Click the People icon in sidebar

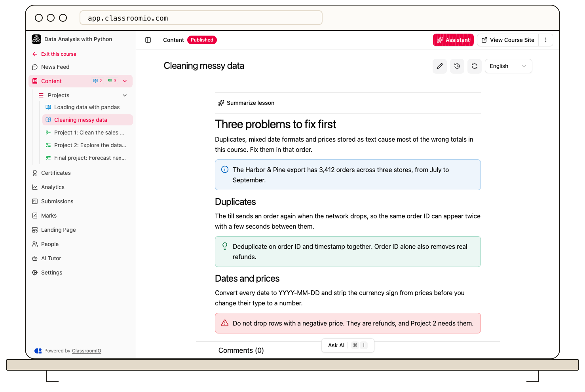[x=35, y=244]
